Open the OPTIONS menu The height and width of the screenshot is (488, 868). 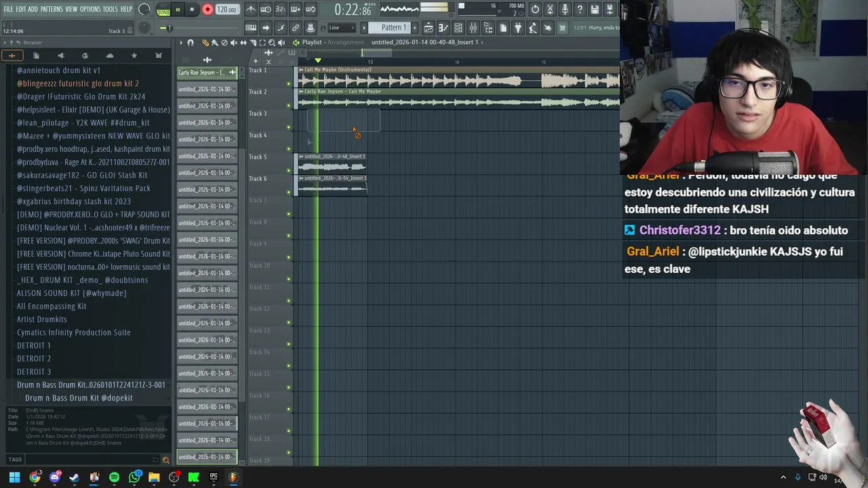point(90,9)
